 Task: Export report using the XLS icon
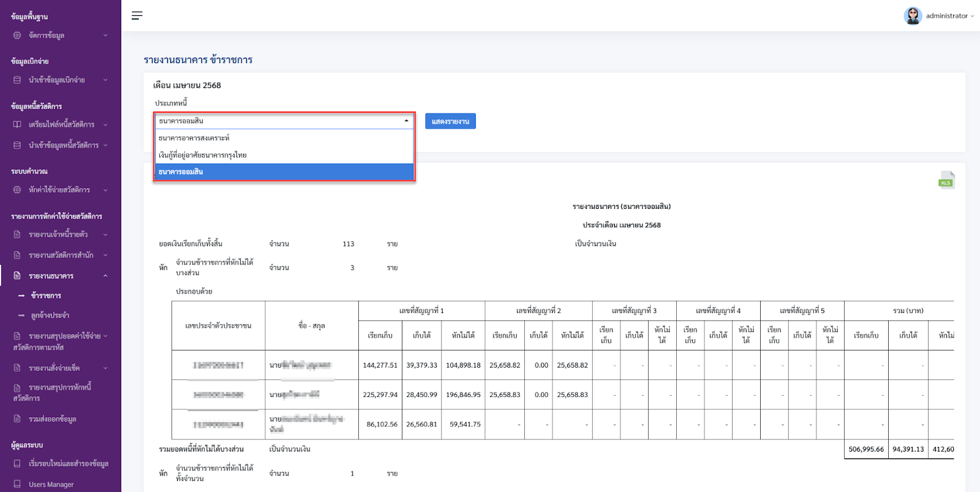(x=946, y=180)
